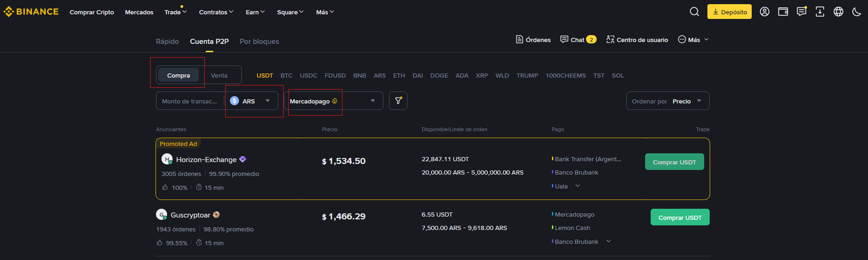Image resolution: width=868 pixels, height=260 pixels.
Task: Open Comprar Cripto link
Action: tap(92, 12)
